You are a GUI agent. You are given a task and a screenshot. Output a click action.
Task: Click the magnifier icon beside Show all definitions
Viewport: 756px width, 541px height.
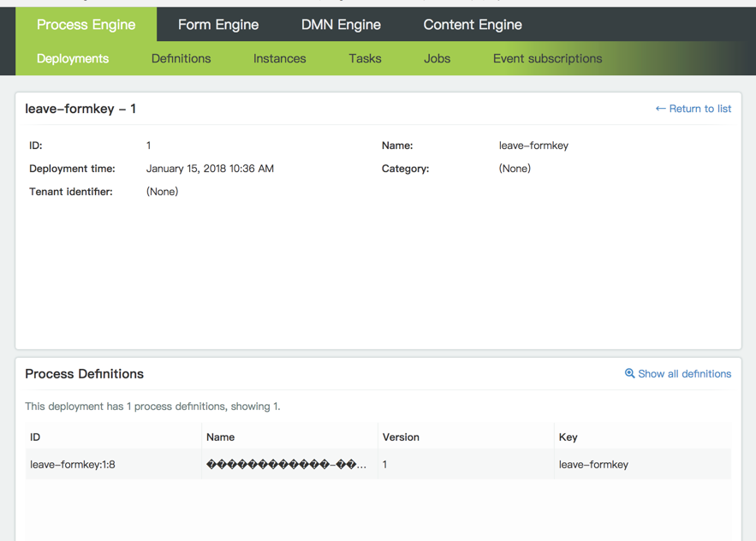click(629, 373)
